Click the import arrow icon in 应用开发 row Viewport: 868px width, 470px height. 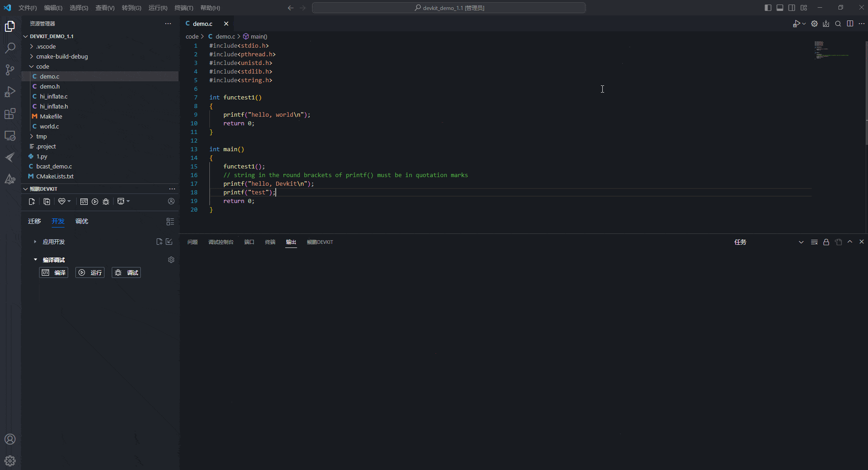coord(169,242)
